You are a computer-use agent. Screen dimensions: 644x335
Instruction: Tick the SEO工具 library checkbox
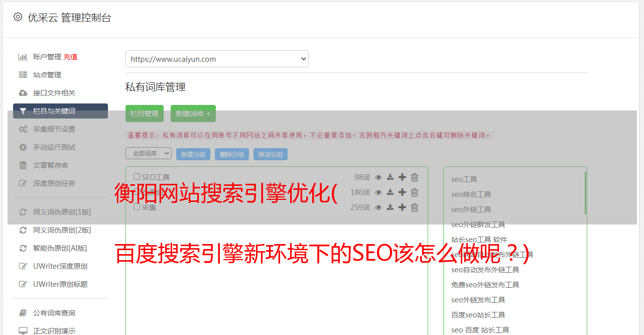click(x=137, y=177)
